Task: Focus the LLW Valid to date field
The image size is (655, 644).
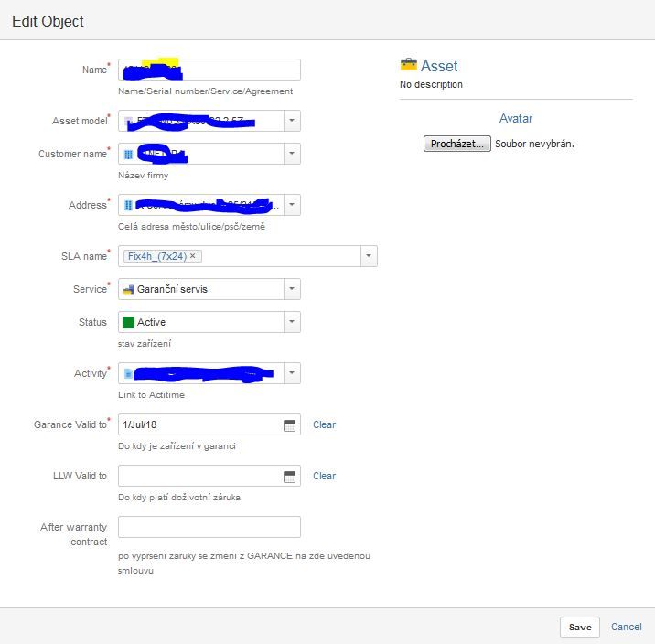Action: pyautogui.click(x=209, y=476)
